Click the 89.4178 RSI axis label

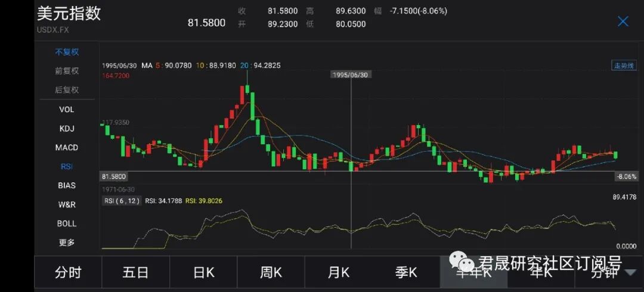[624, 197]
